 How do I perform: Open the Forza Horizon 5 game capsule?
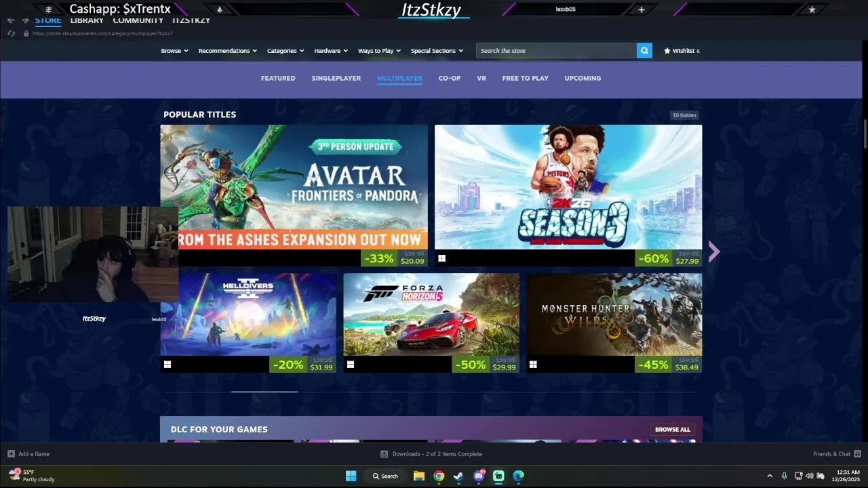[431, 314]
